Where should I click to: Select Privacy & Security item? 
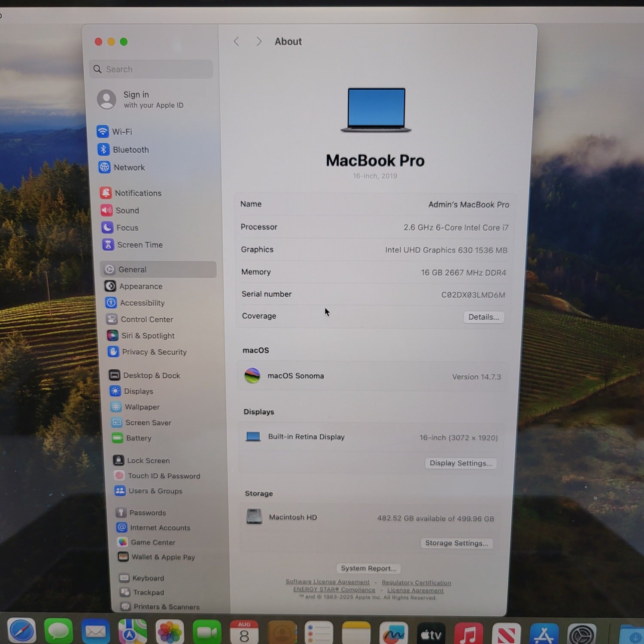[x=148, y=352]
